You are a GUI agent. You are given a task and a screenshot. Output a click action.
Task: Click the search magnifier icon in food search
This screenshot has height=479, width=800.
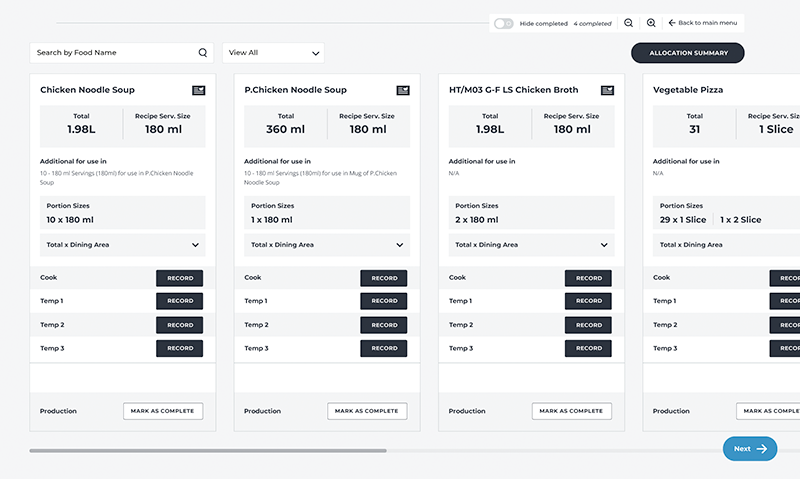(x=203, y=53)
